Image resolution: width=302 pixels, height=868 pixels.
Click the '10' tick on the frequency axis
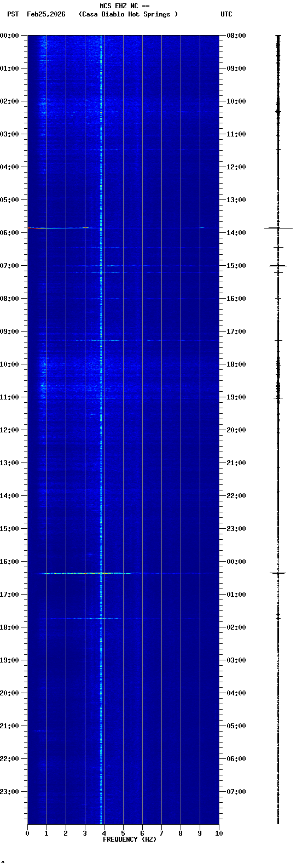click(x=219, y=833)
